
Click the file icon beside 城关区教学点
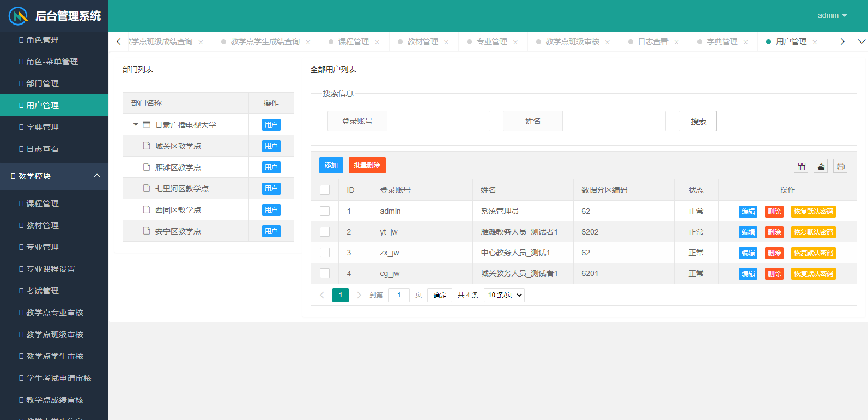147,146
